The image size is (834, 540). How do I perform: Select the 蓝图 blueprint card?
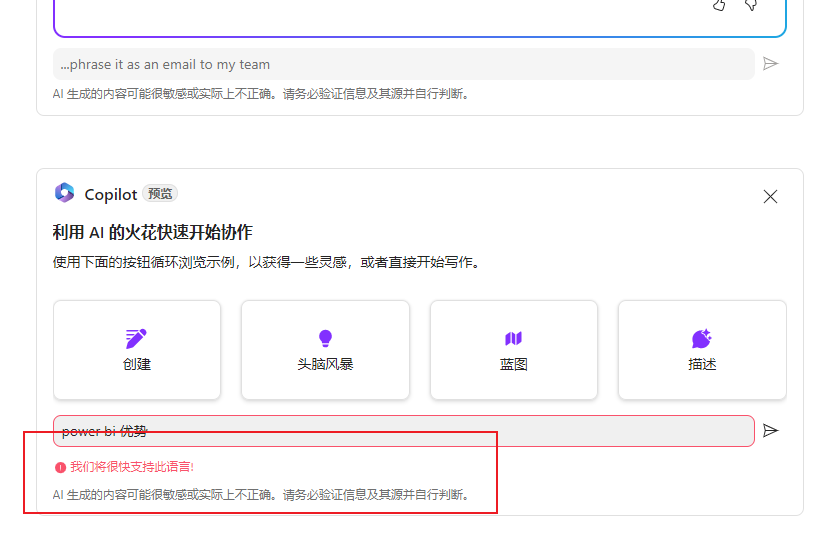pos(513,350)
